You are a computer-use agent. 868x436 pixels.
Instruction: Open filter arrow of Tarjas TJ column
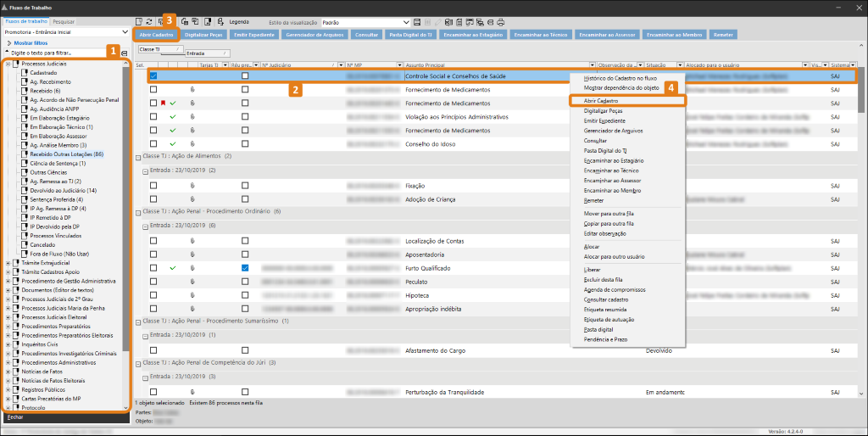pyautogui.click(x=225, y=65)
